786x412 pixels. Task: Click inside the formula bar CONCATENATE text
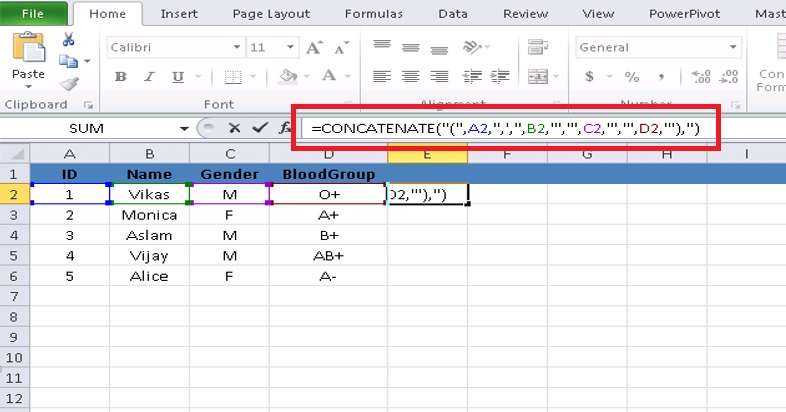click(505, 128)
